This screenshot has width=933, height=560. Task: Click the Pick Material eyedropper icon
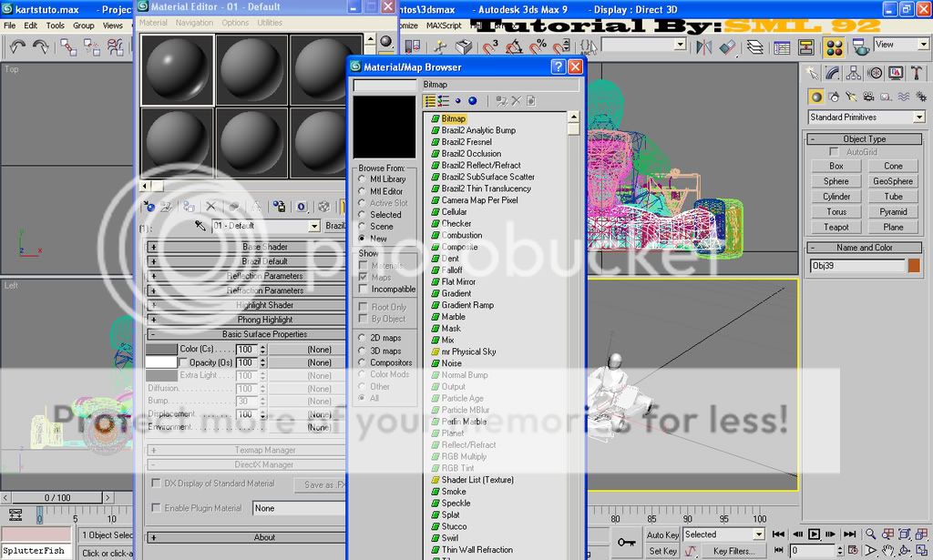(x=200, y=226)
